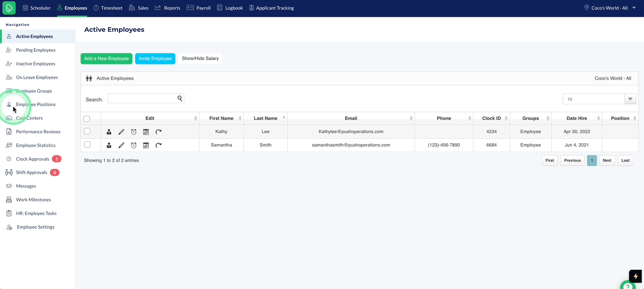This screenshot has width=644, height=289.
Task: Click the (123)-456-7890 phone cell
Action: click(444, 145)
